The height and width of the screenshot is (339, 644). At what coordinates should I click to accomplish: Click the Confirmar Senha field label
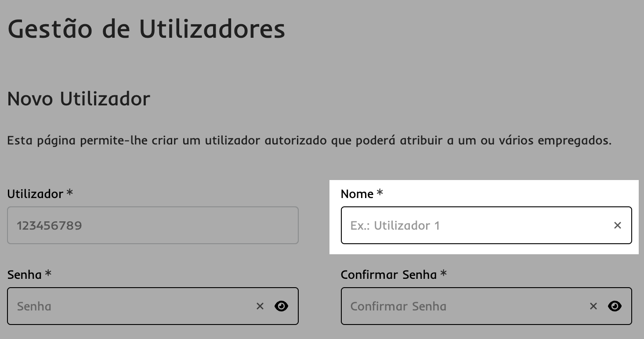(x=388, y=275)
